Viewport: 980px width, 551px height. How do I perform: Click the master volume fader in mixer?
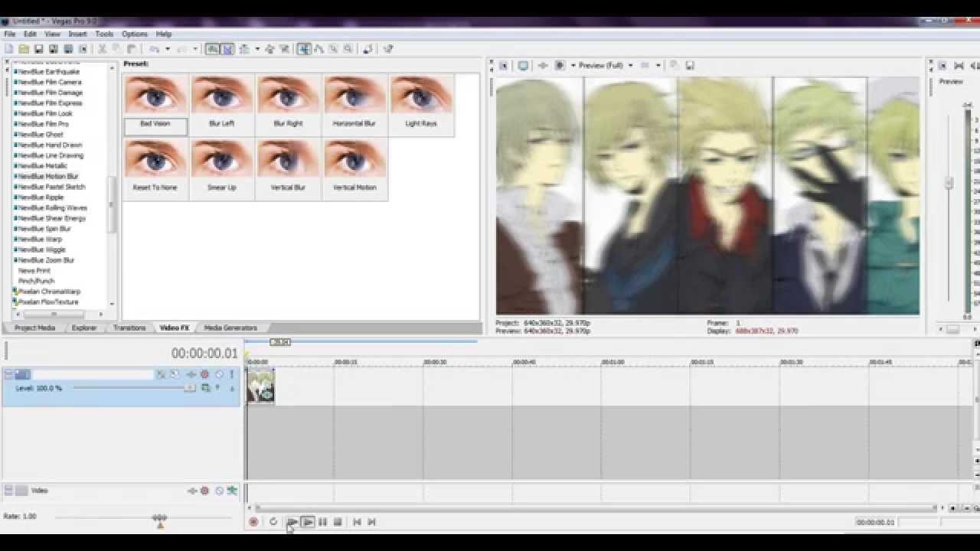(949, 182)
